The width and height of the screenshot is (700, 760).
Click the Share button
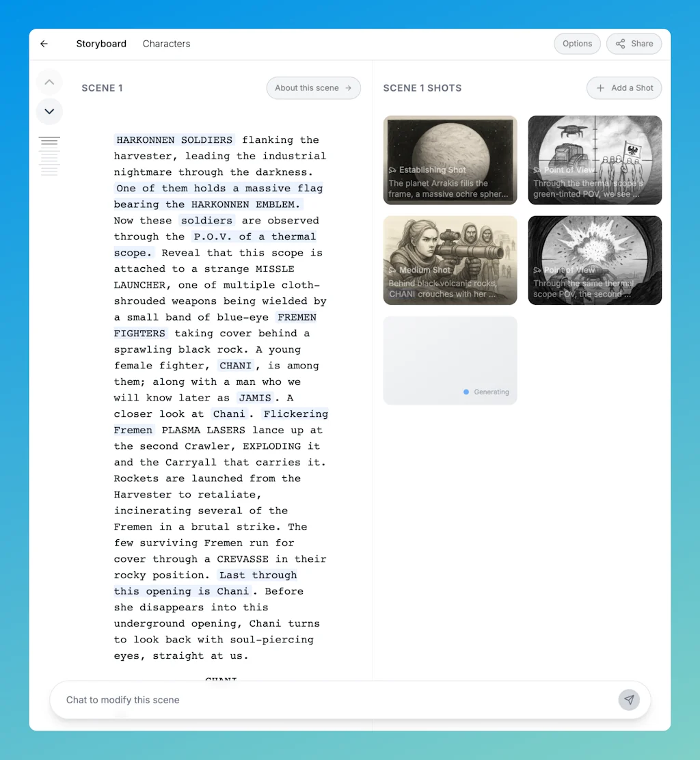[x=634, y=44]
